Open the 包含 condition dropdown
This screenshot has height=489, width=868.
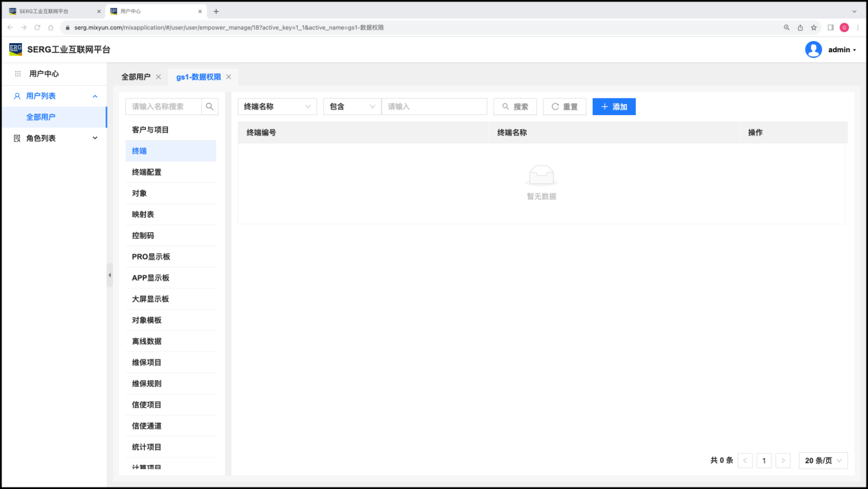coord(352,107)
